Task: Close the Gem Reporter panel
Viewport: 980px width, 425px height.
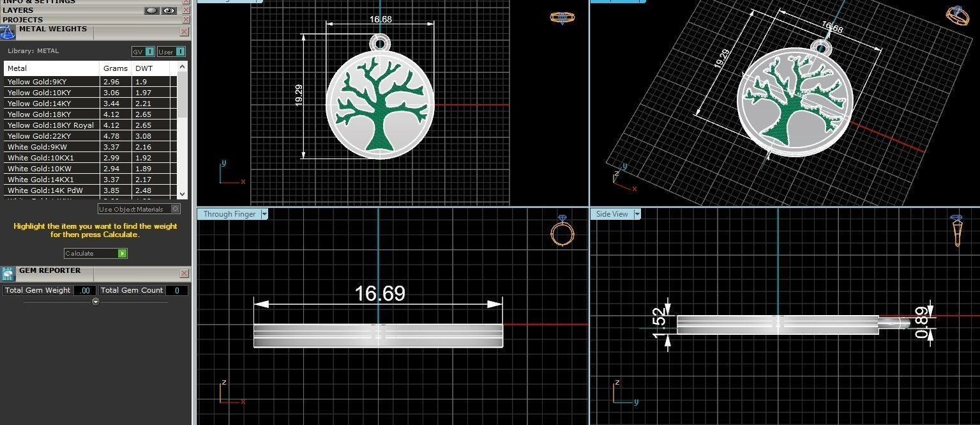Action: click(x=185, y=273)
